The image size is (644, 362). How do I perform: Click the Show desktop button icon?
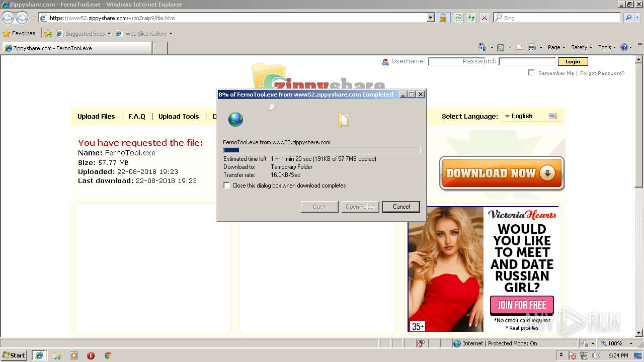coord(638,355)
